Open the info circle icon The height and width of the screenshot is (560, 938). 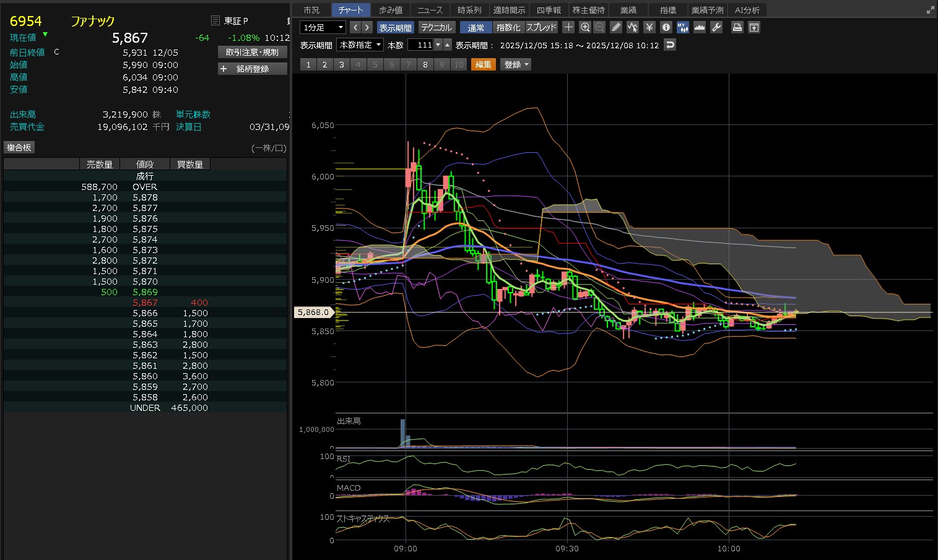coord(666,27)
